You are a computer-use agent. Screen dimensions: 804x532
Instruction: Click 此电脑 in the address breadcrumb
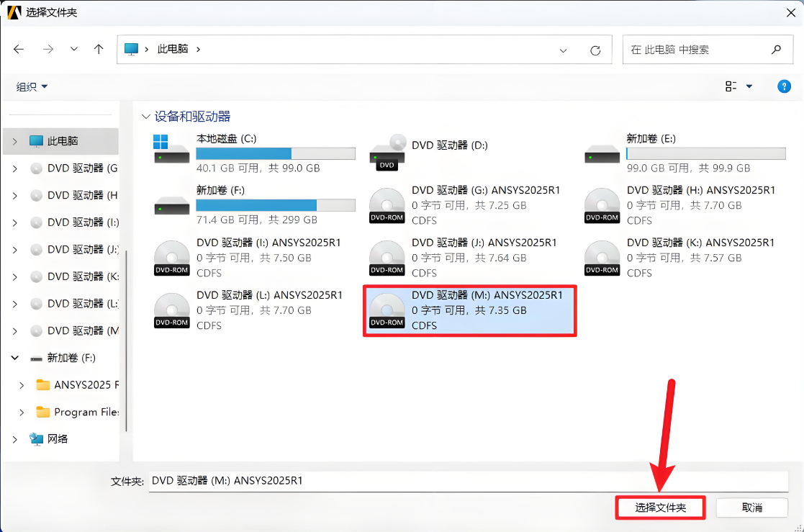173,49
